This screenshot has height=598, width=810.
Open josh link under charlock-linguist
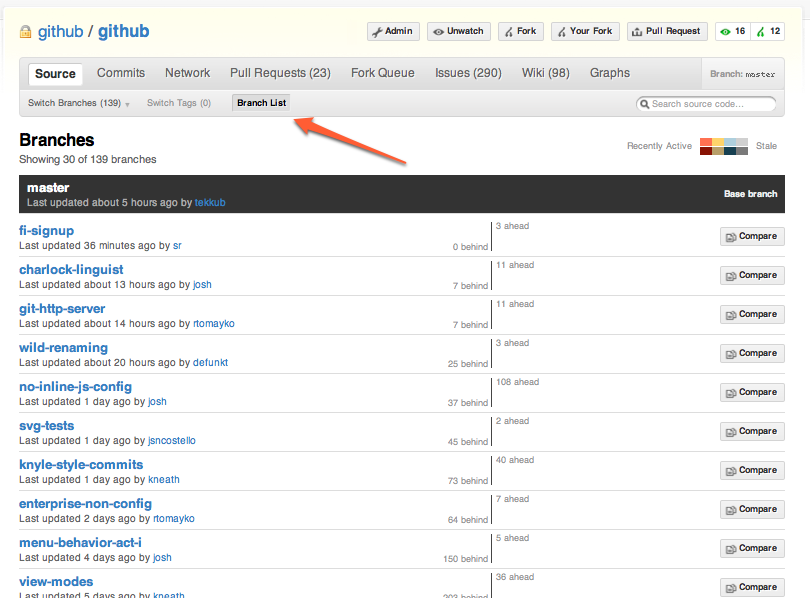pos(202,285)
